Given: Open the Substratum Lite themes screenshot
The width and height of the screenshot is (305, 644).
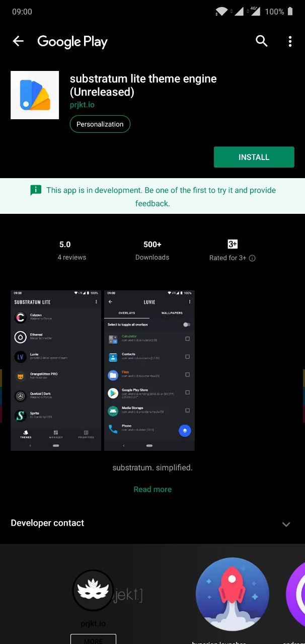Looking at the screenshot, I should pos(56,370).
